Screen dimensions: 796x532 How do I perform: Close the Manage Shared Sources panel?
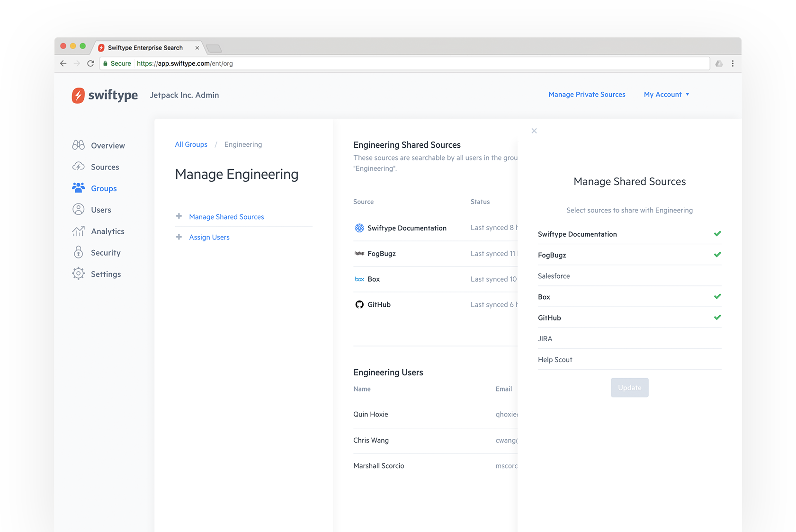tap(534, 131)
